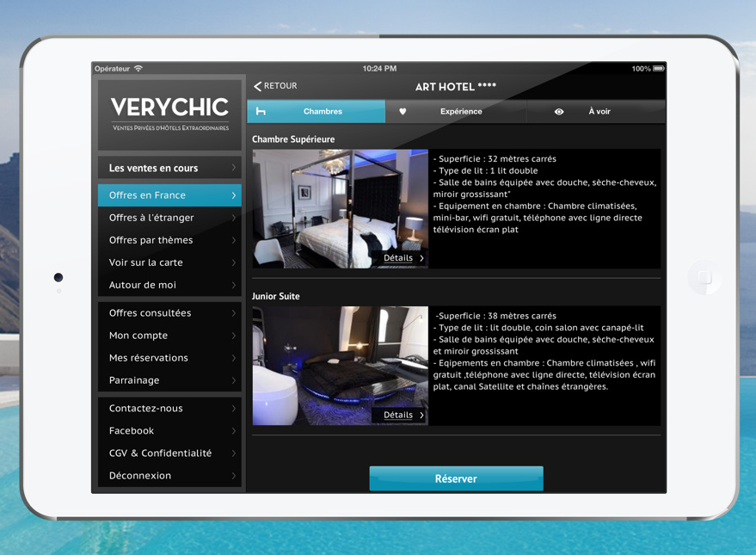The width and height of the screenshot is (756, 555).
Task: Tap the back arrow icon beside RETOUR
Action: point(257,86)
